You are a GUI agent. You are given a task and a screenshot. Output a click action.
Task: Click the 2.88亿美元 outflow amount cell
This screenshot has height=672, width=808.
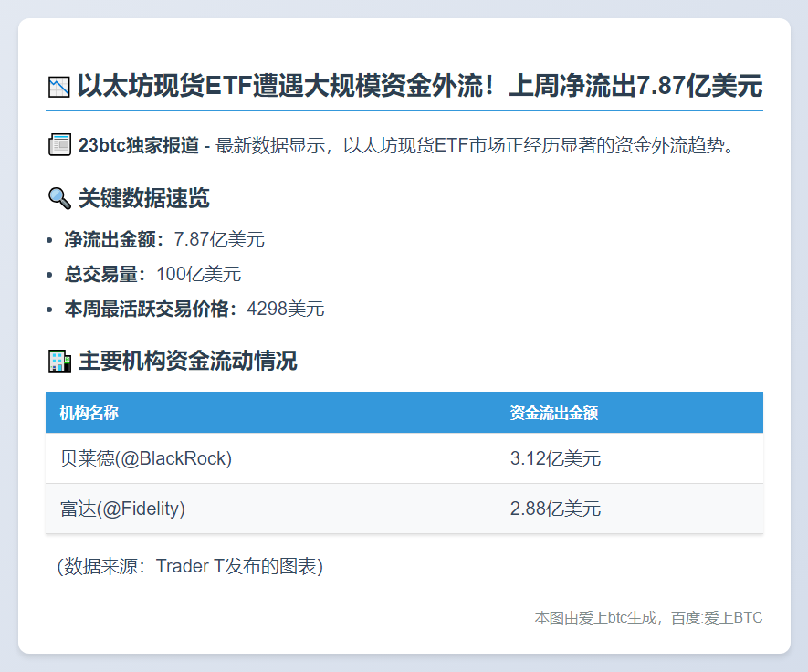point(555,509)
